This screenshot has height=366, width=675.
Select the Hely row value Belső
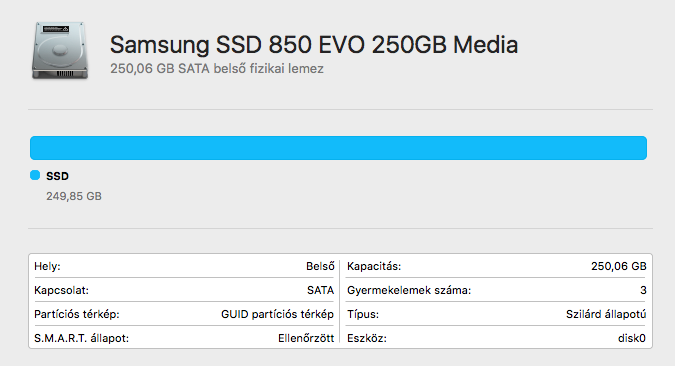(x=320, y=266)
